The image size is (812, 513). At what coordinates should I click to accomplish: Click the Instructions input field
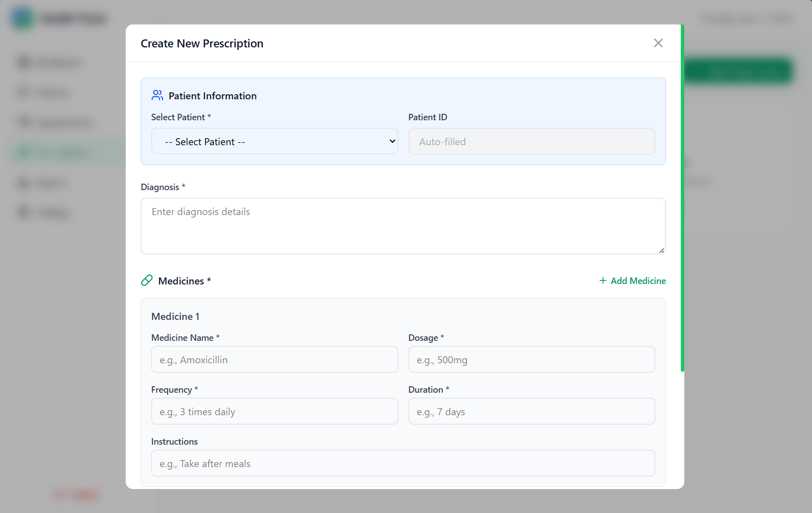pos(403,464)
